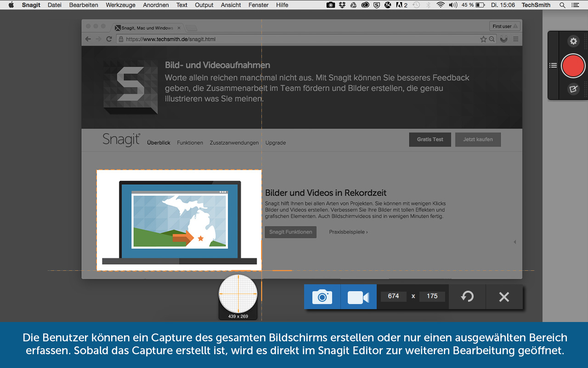
Task: Open the Hilfe menu
Action: click(x=282, y=5)
